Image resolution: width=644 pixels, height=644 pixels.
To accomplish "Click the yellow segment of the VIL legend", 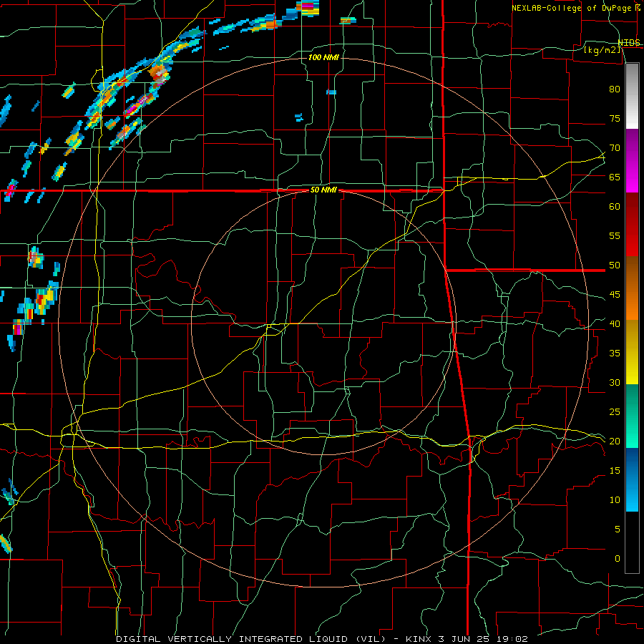I will click(x=632, y=353).
